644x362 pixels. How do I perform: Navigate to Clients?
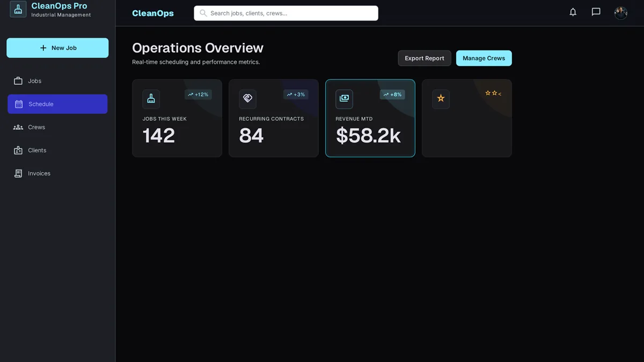coord(57,150)
